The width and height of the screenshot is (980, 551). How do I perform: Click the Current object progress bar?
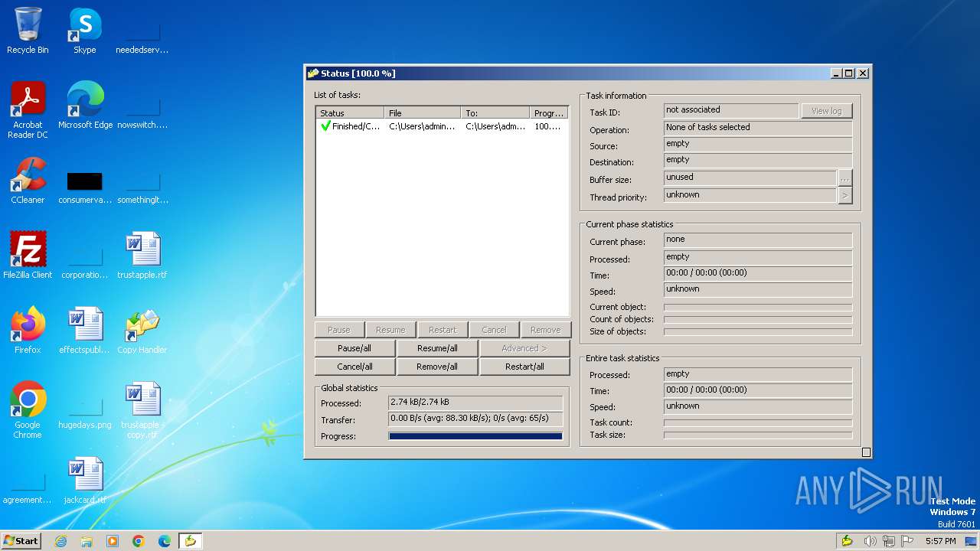(x=758, y=307)
